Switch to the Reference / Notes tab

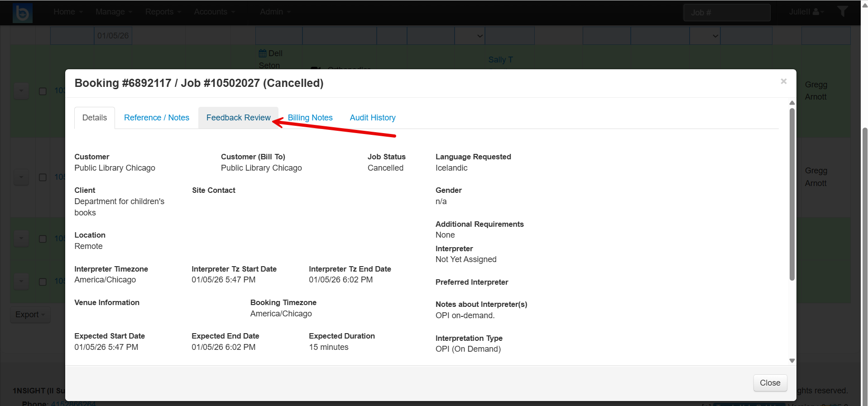tap(157, 118)
